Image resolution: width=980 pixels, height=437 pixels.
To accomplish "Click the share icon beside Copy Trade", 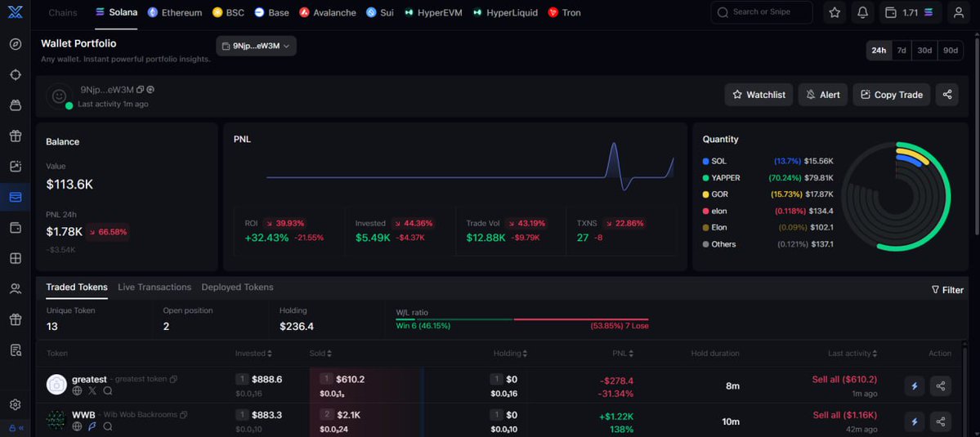I will tap(946, 95).
